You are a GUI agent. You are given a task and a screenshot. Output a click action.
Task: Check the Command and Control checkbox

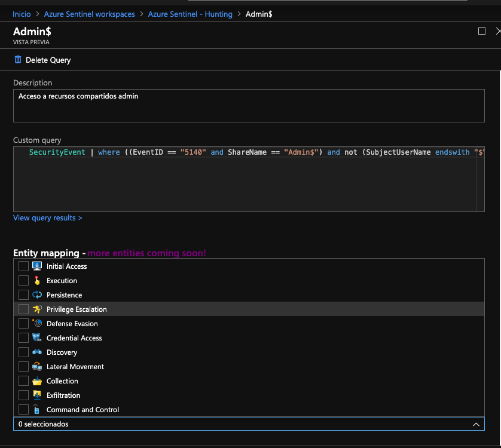tap(23, 410)
